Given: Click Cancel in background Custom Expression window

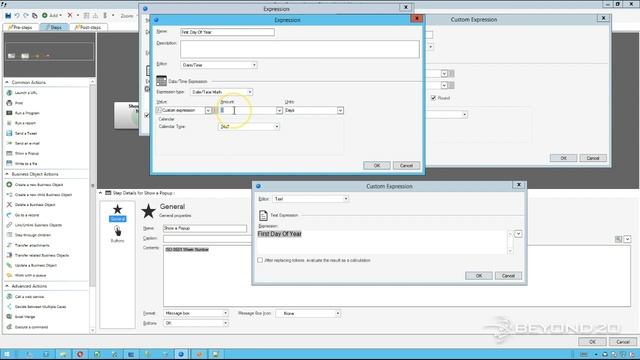Looking at the screenshot, I should coord(593,158).
